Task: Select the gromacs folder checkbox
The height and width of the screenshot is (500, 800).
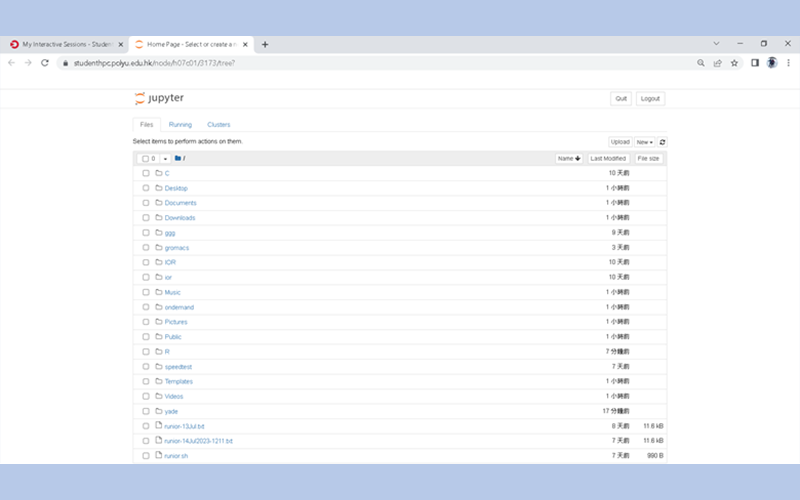Action: tap(146, 247)
